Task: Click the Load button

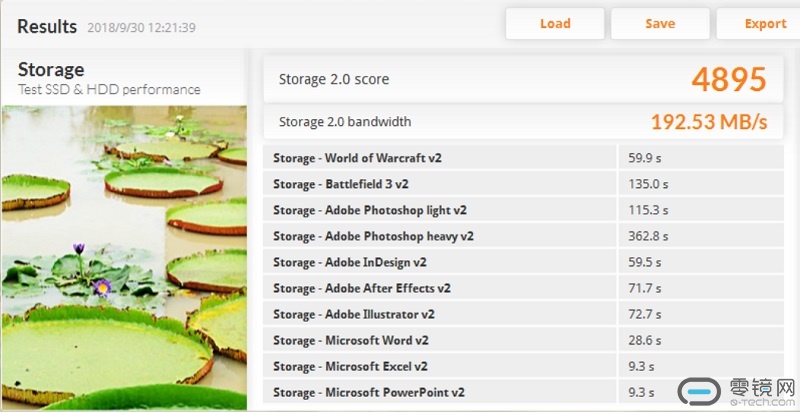Action: coord(555,24)
